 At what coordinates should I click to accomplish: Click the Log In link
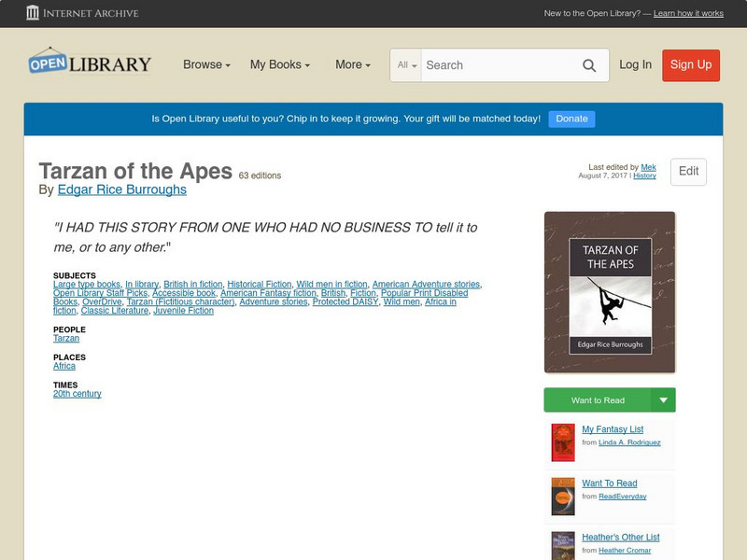click(635, 64)
